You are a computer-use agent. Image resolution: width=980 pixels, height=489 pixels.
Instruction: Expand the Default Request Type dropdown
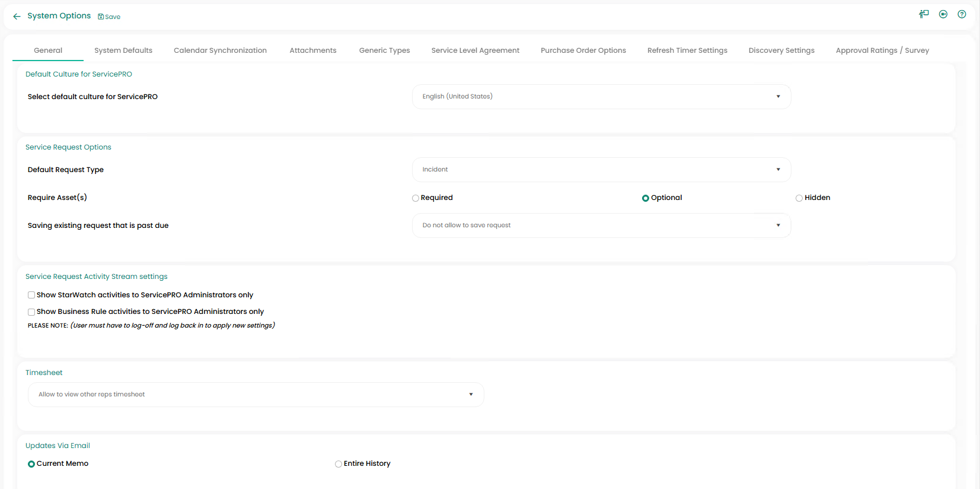pos(601,170)
